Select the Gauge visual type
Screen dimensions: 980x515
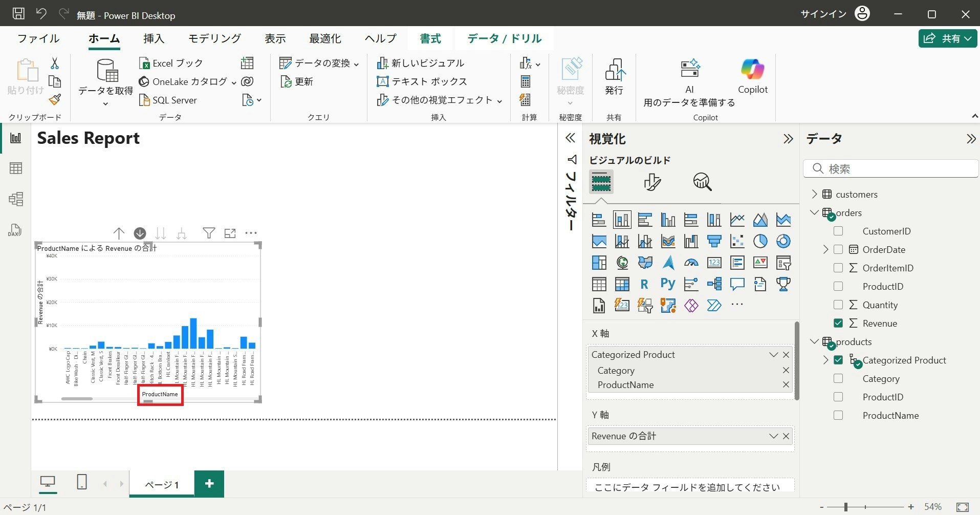[x=691, y=263]
